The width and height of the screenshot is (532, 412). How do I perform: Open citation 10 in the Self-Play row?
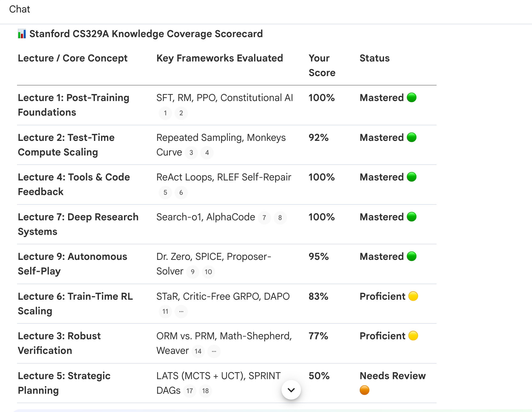209,272
